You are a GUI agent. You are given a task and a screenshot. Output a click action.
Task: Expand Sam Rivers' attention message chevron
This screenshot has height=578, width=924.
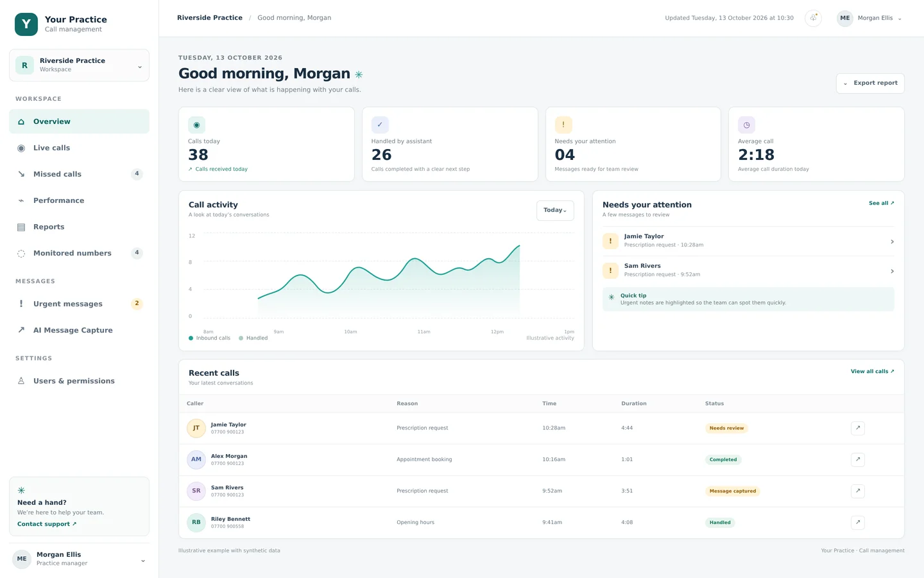click(892, 272)
